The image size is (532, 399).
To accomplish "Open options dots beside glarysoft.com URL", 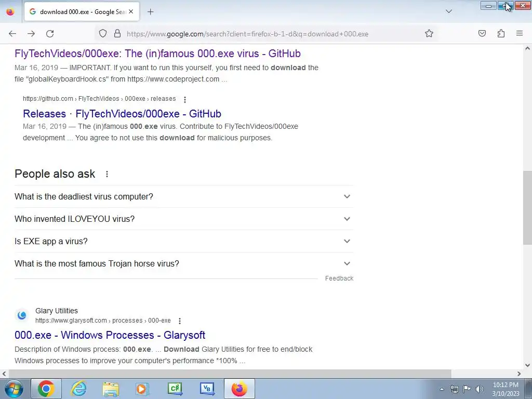I will [179, 321].
